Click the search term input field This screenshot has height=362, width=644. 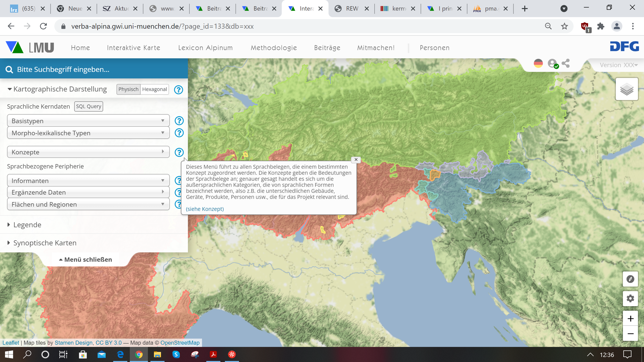coord(94,69)
